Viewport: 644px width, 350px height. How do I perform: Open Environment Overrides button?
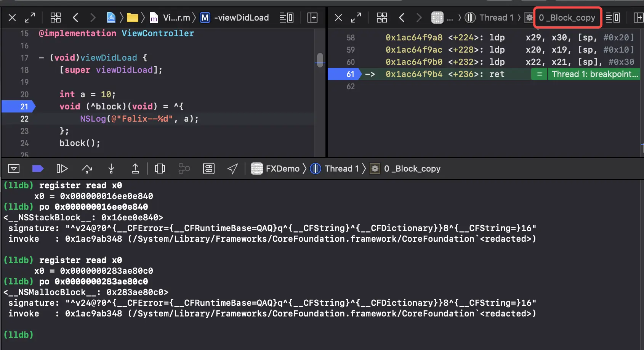[x=209, y=169]
